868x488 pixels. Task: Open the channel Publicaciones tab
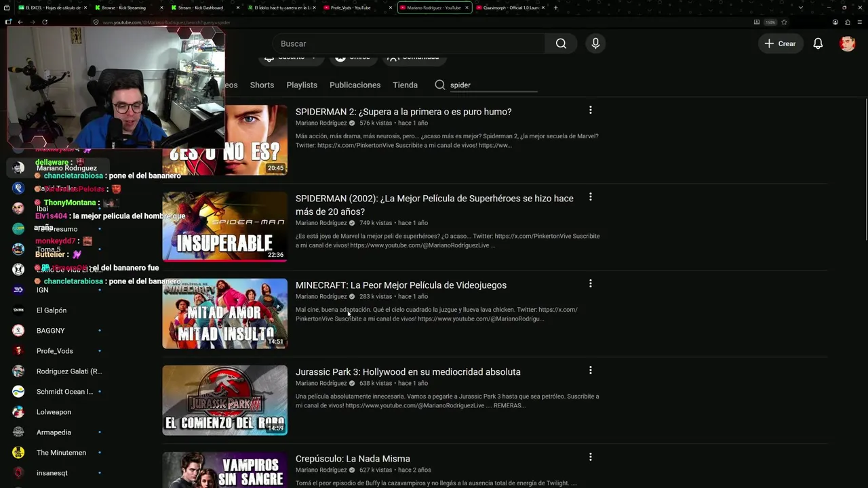pyautogui.click(x=355, y=85)
